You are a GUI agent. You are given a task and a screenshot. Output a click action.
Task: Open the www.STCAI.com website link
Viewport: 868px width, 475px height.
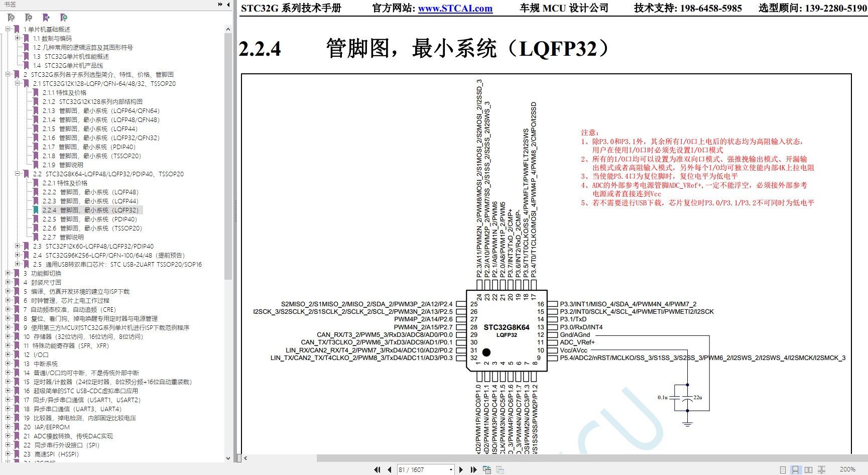[x=455, y=9]
